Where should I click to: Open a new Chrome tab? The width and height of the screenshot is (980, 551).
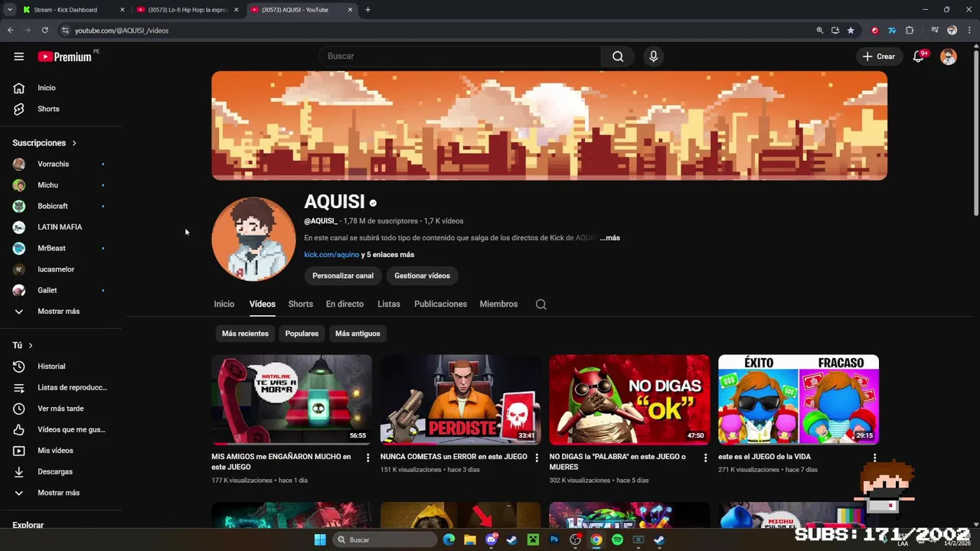coord(367,10)
